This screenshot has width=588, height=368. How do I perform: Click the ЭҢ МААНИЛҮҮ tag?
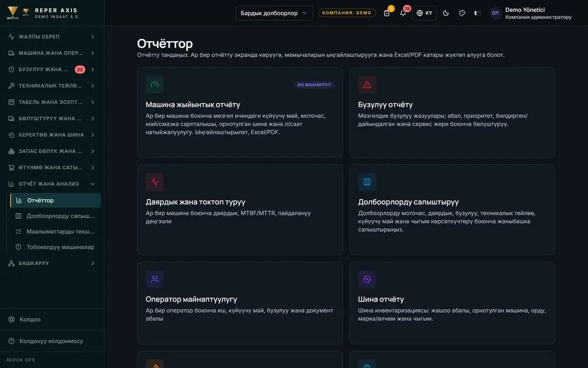314,85
